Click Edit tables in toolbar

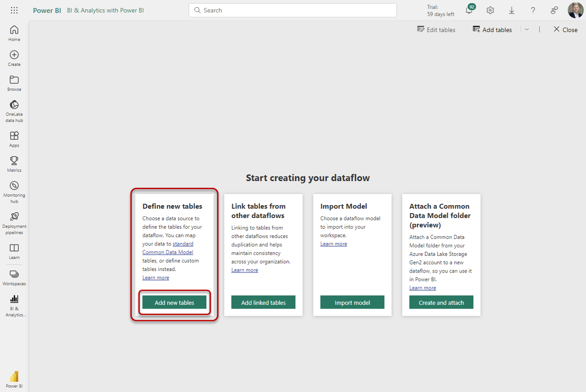436,30
